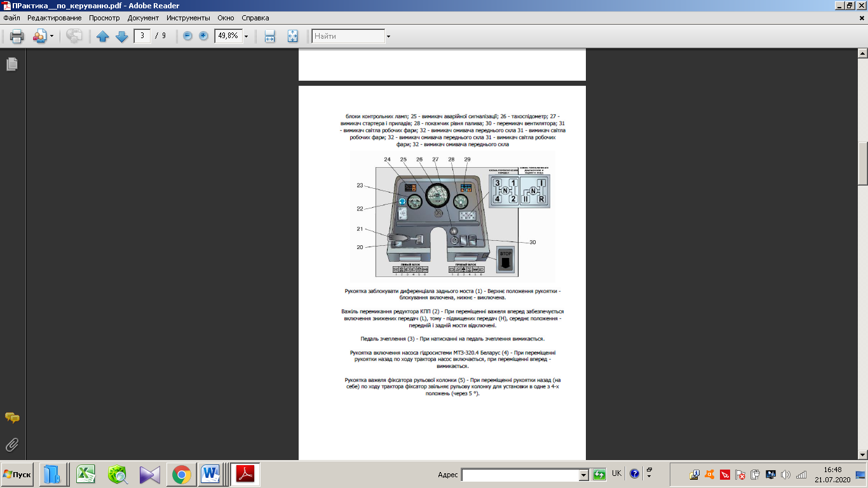868x488 pixels.
Task: Click the red cursor tray icon
Action: tap(725, 475)
